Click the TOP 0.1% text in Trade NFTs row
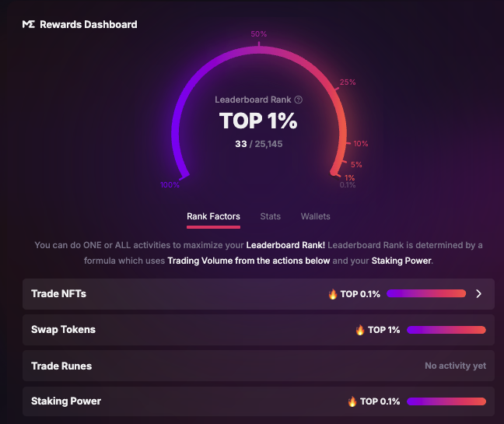 pos(360,294)
